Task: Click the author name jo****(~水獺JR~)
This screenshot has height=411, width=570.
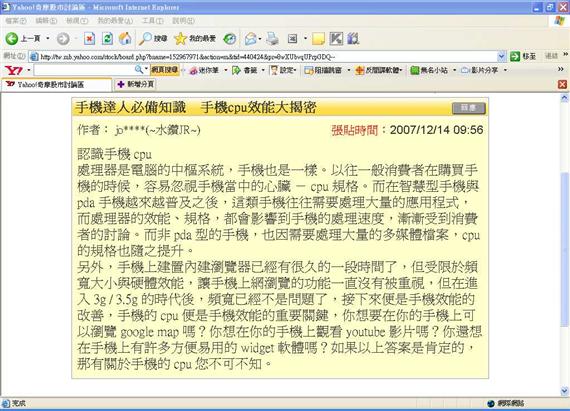Action: pos(158,130)
